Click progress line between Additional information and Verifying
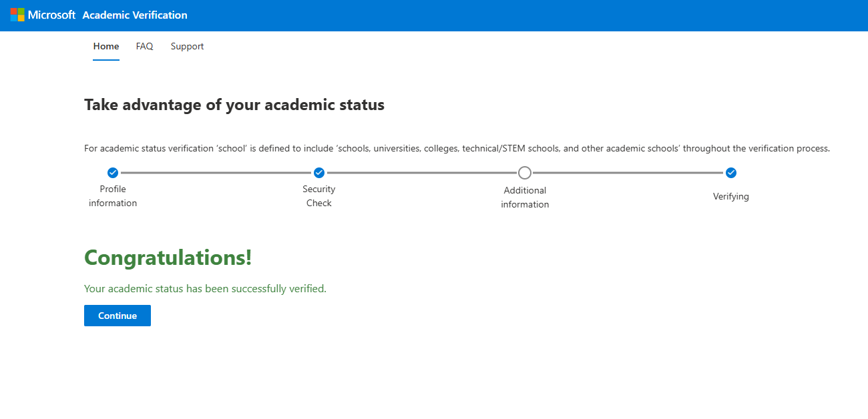 [x=628, y=173]
